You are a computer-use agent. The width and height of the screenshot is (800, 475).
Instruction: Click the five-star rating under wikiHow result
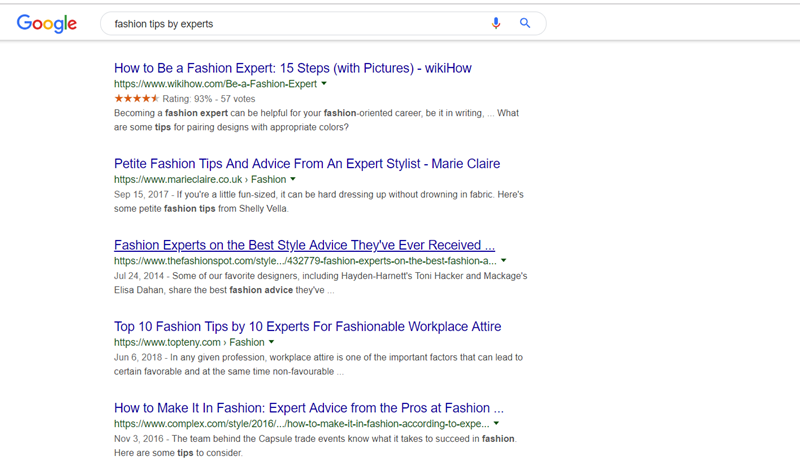coord(135,99)
